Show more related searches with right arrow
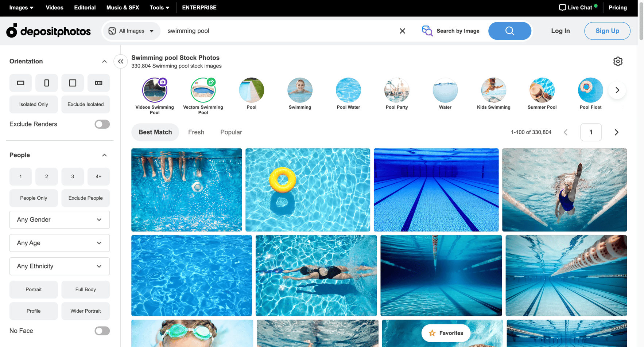This screenshot has width=644, height=347. [617, 90]
